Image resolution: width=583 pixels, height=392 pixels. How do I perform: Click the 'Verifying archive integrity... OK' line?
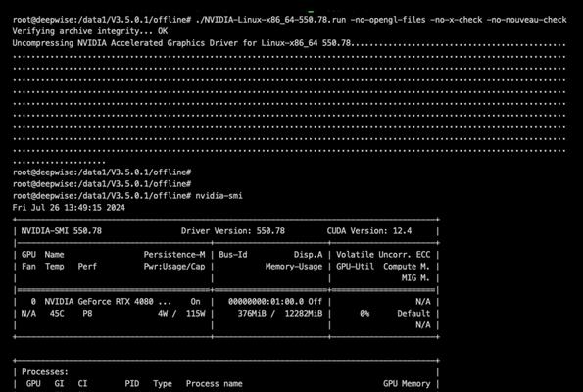tap(90, 31)
